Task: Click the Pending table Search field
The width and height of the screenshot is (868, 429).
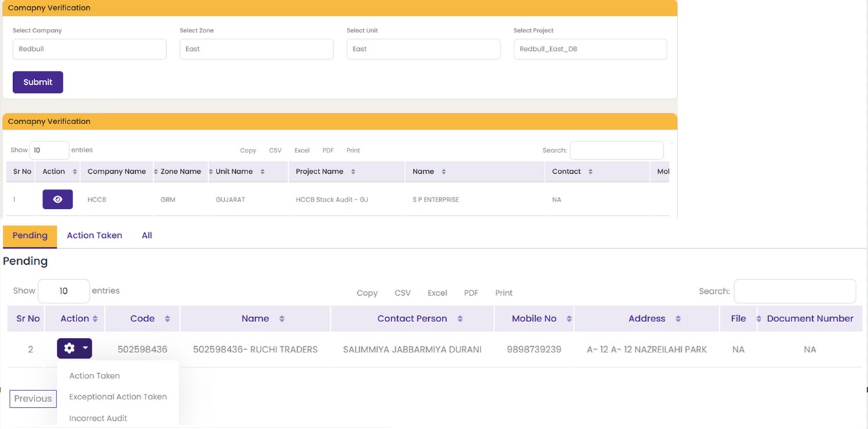Action: [x=794, y=291]
